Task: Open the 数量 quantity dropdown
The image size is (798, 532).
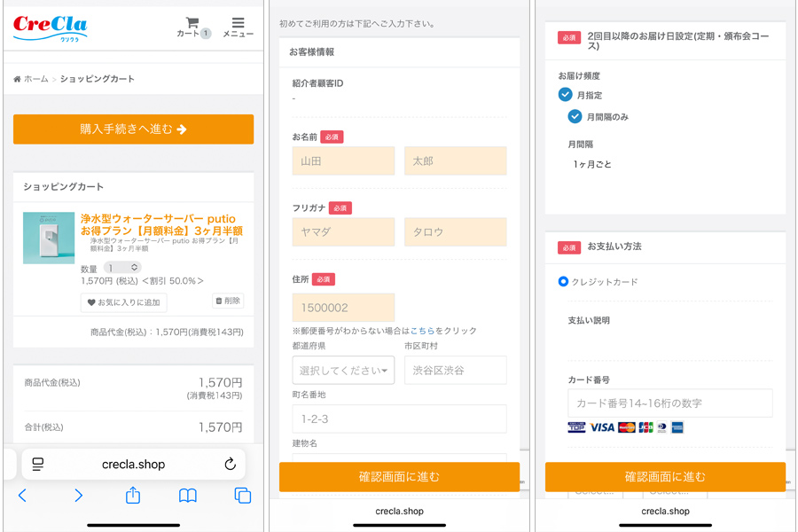Action: point(122,268)
